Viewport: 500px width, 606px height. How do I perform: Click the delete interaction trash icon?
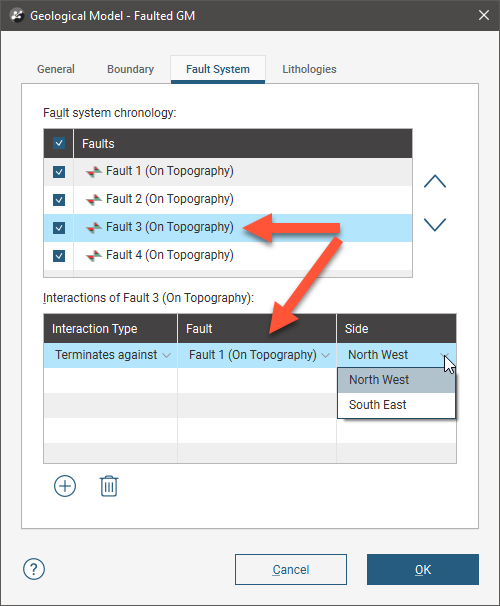[x=109, y=486]
